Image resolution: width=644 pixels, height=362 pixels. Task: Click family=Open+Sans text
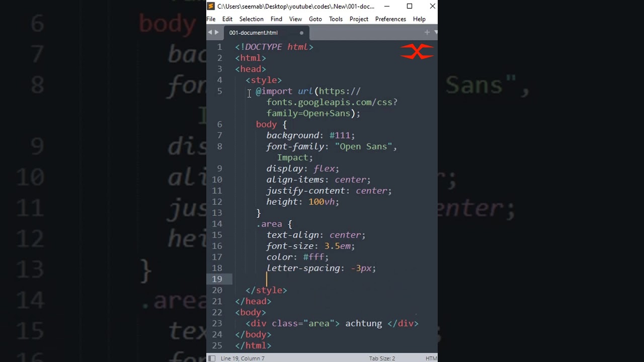(x=308, y=113)
